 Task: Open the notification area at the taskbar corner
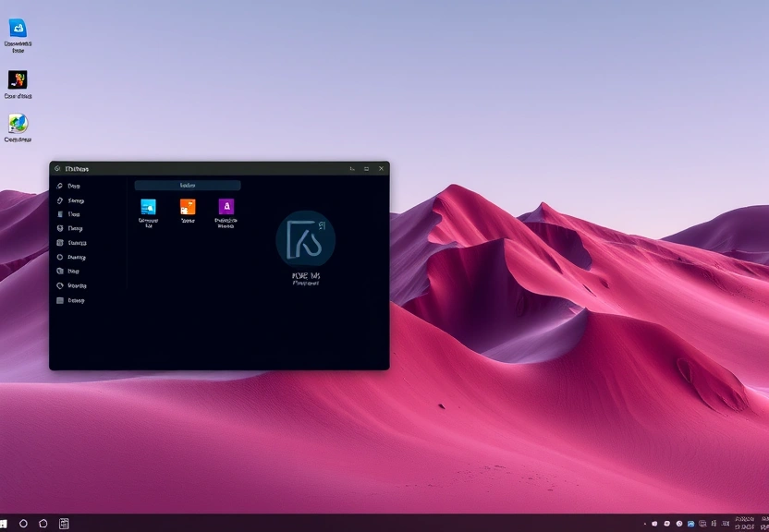tap(763, 523)
